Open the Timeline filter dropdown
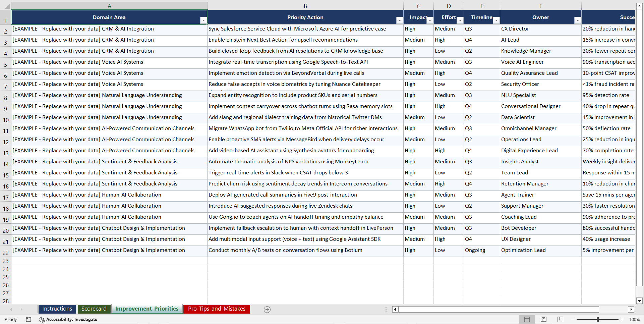The height and width of the screenshot is (324, 644). point(496,20)
